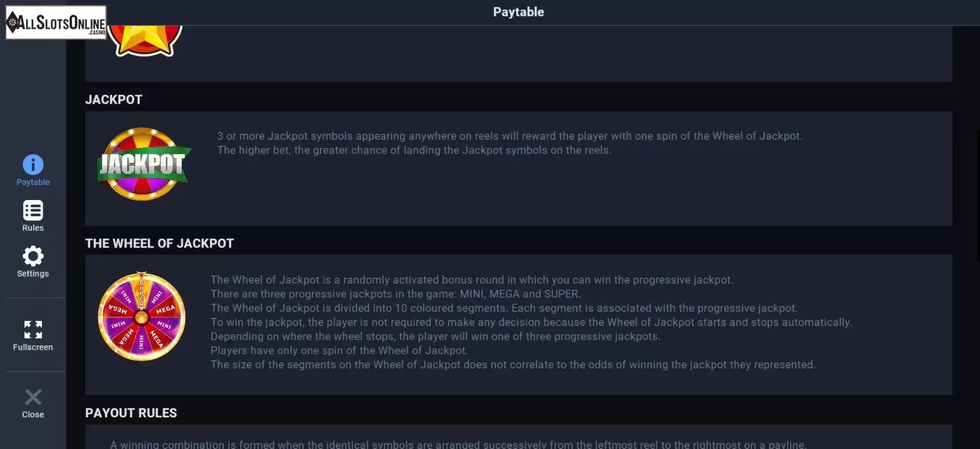The image size is (980, 449).
Task: Open the Settings gear icon
Action: coord(33,256)
